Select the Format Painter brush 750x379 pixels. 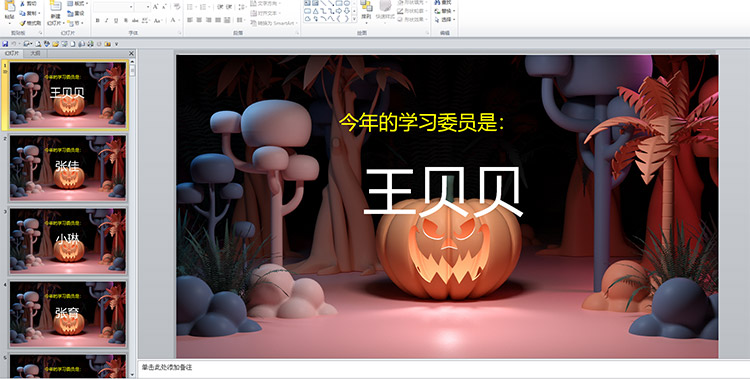pos(31,23)
